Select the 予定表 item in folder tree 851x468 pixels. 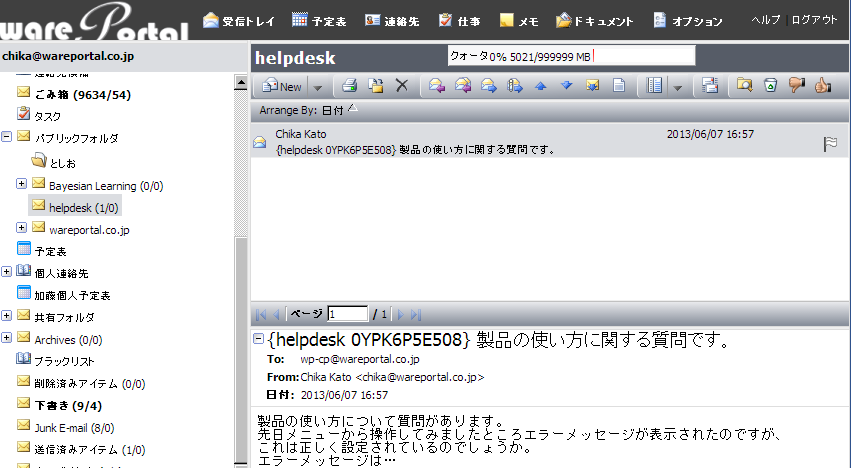coord(50,251)
